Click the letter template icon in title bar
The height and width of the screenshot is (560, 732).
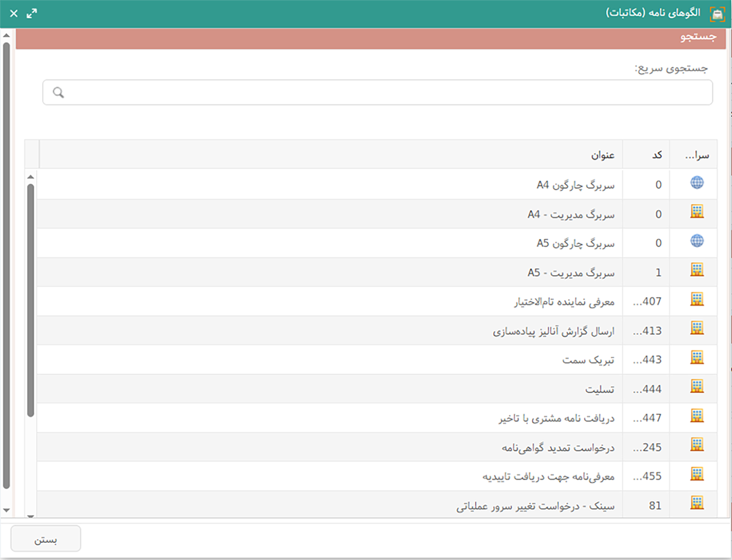pos(717,14)
